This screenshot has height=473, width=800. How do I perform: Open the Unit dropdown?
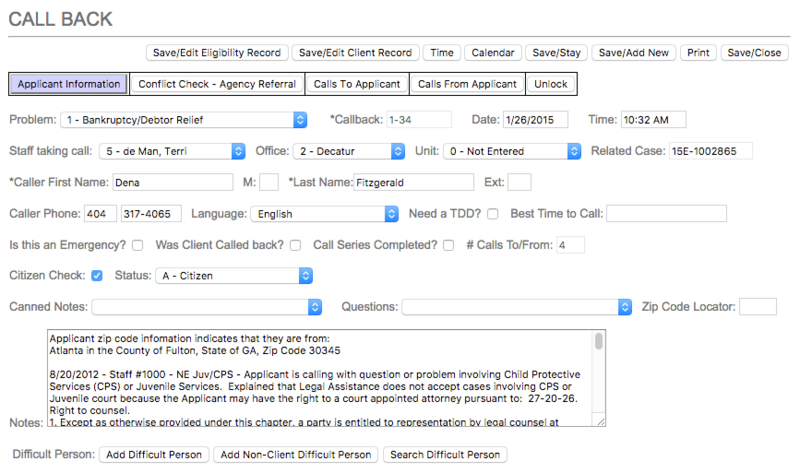512,151
